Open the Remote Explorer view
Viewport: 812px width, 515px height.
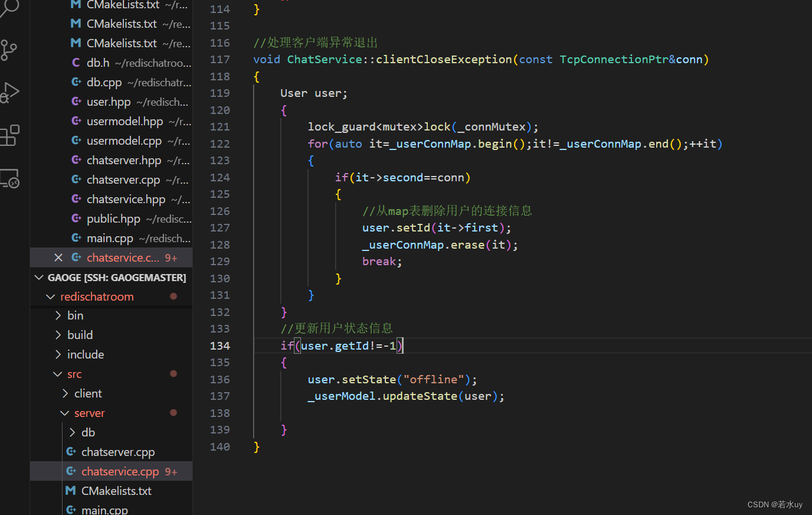click(x=9, y=178)
